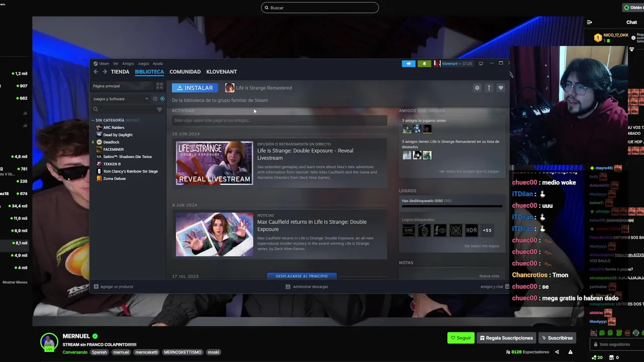Open the Juegos y Software dropdown
This screenshot has width=644, height=362.
[x=121, y=99]
